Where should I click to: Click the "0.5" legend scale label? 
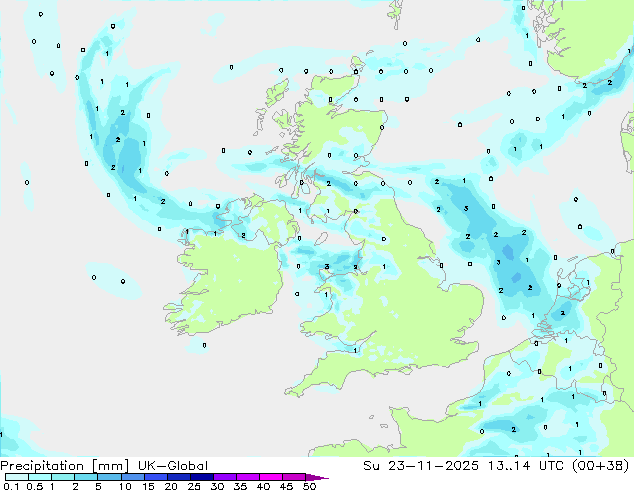point(35,486)
